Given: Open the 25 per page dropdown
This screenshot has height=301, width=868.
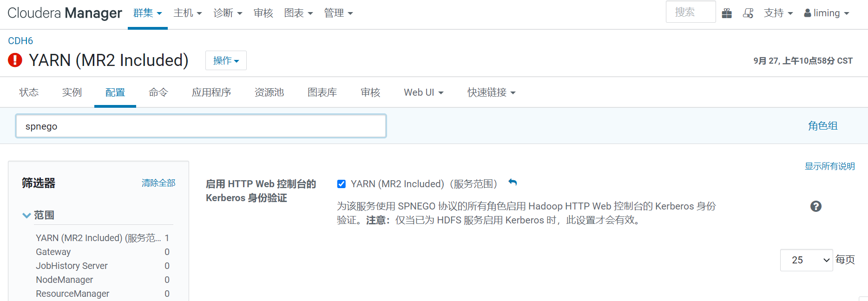Looking at the screenshot, I should pyautogui.click(x=806, y=260).
